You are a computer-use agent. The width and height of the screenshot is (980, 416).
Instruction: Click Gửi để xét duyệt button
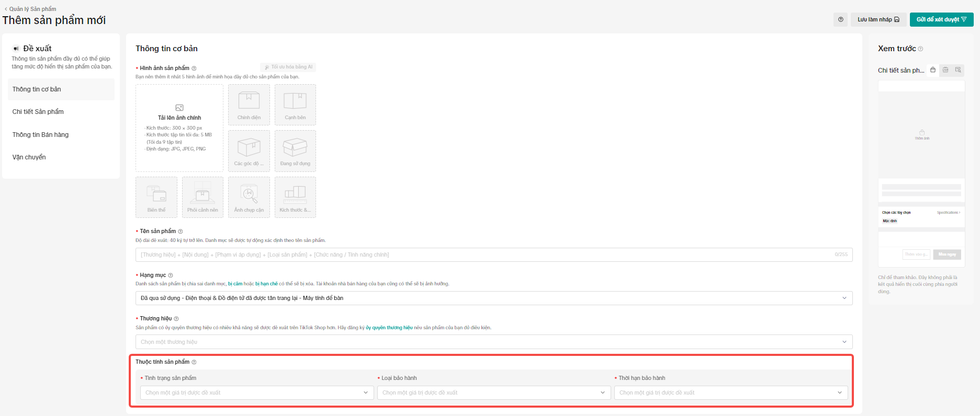[942, 19]
